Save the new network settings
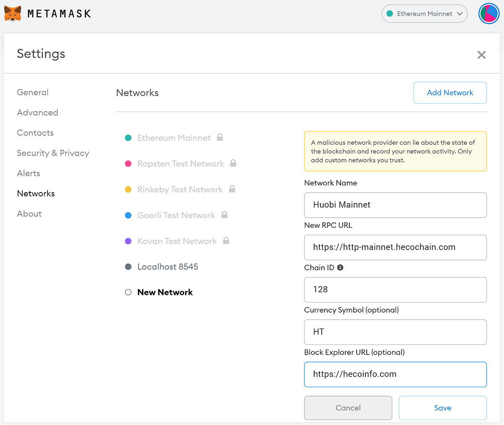The width and height of the screenshot is (504, 425). (442, 408)
